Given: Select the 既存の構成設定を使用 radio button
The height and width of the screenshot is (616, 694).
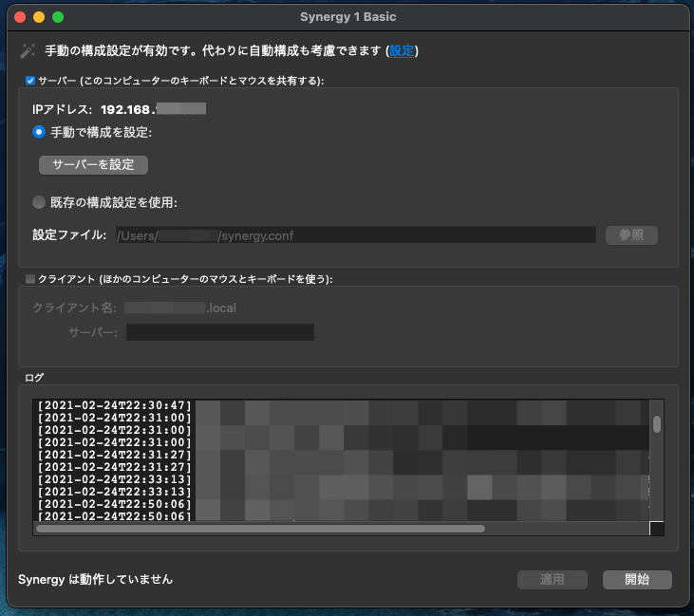Looking at the screenshot, I should point(39,202).
